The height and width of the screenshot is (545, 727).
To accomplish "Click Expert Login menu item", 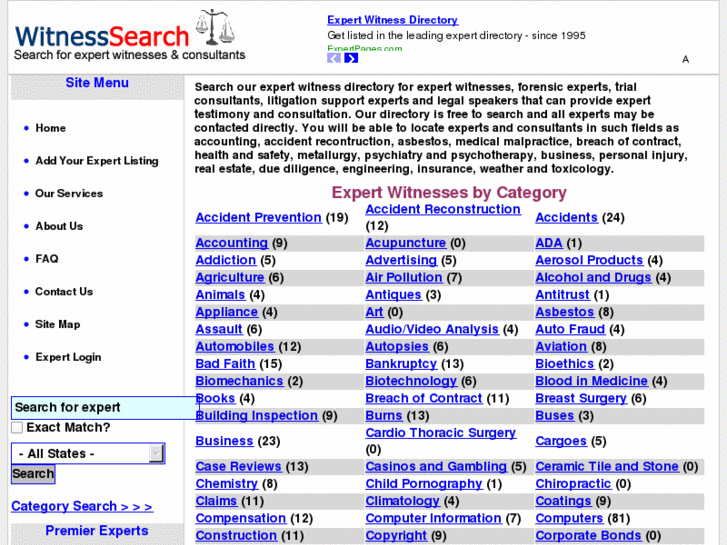I will point(68,357).
